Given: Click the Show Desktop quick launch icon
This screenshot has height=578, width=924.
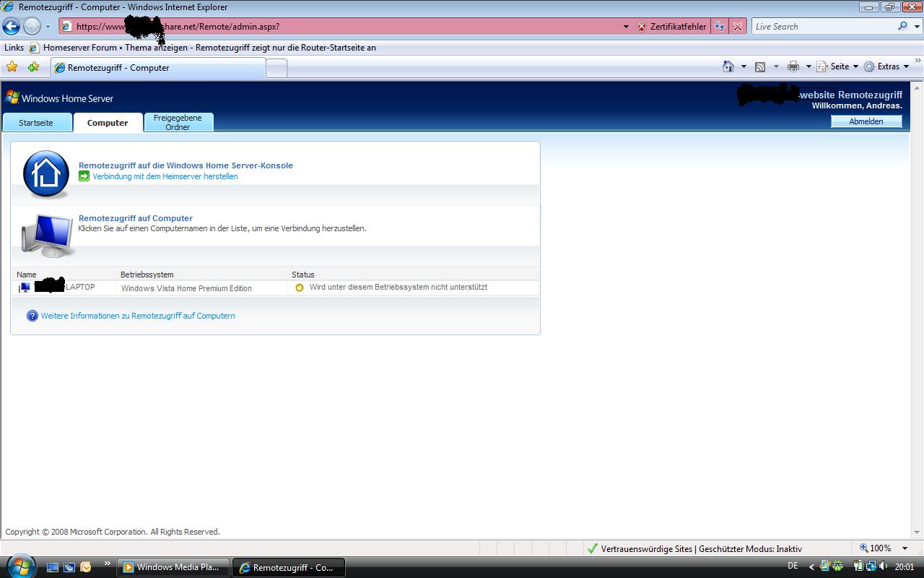Looking at the screenshot, I should pos(53,567).
